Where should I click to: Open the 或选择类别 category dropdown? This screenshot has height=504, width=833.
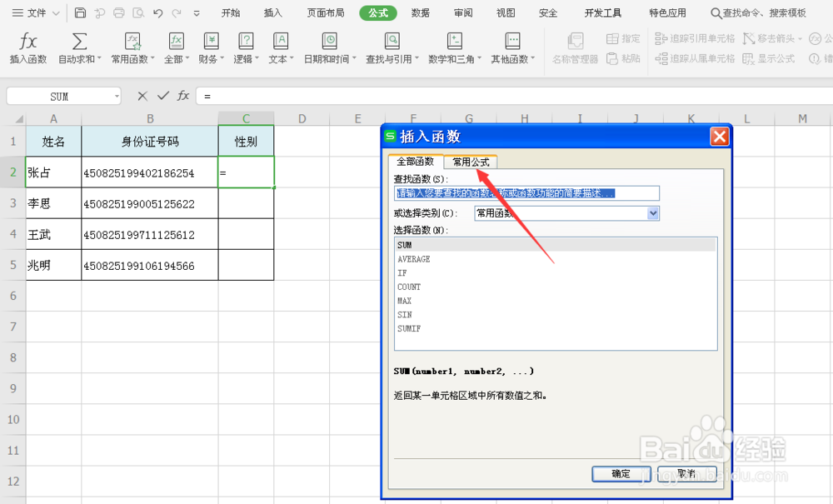coord(653,213)
